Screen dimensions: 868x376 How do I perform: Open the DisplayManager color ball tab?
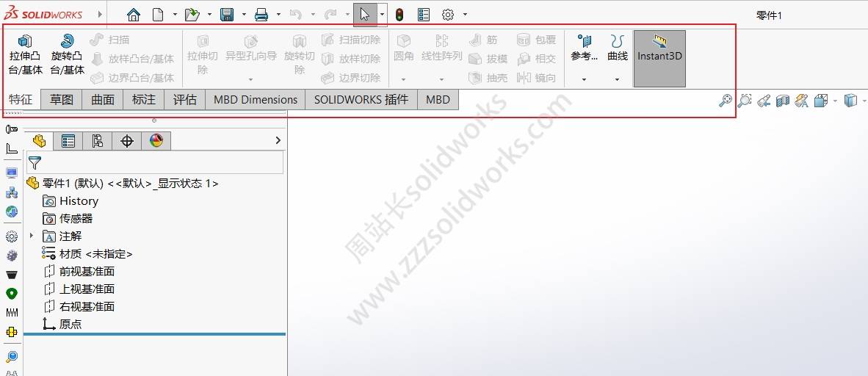[x=156, y=141]
